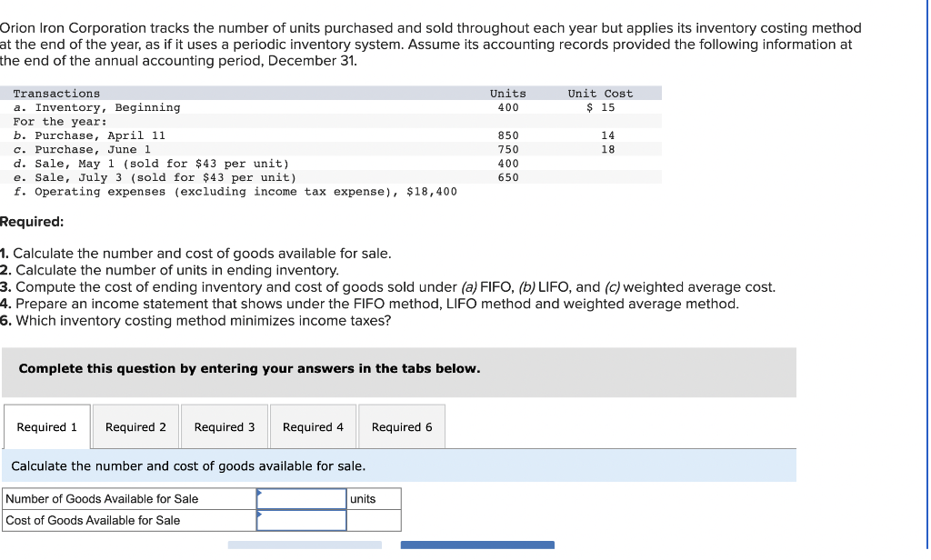Click the Unit Cost column header
Viewport: 931px width, 560px height.
pos(599,93)
